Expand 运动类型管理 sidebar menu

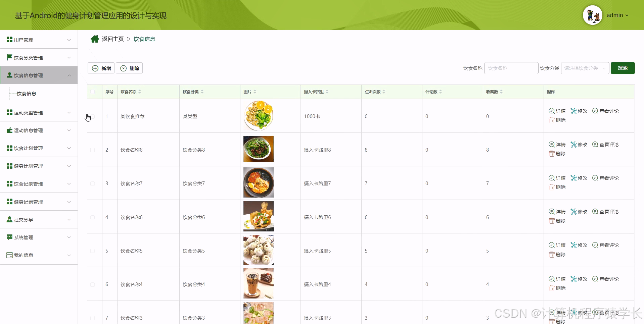point(39,113)
